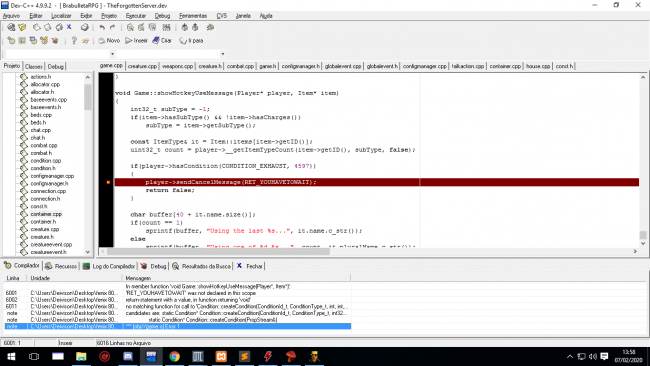Click the Fechar tab to close the panel

pos(250,266)
